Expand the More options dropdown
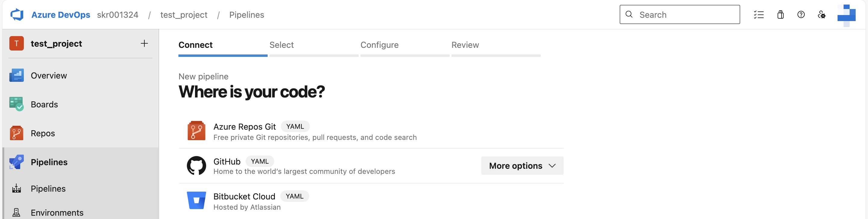 point(522,166)
